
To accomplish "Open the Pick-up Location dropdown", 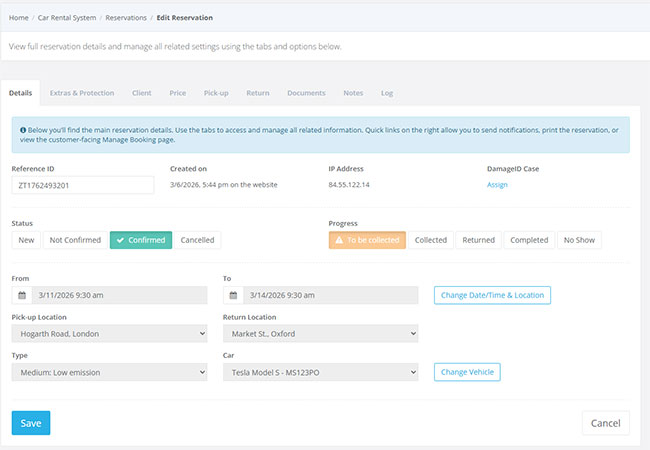I will pyautogui.click(x=109, y=334).
